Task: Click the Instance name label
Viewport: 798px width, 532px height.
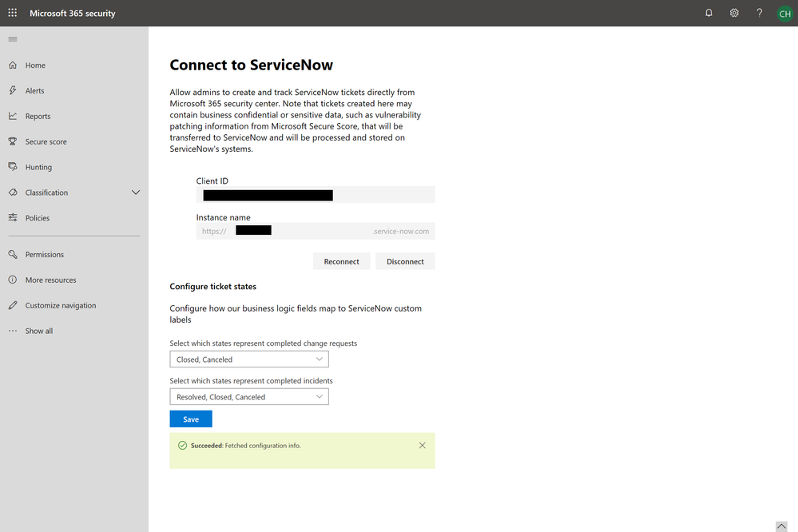Action: (x=223, y=217)
